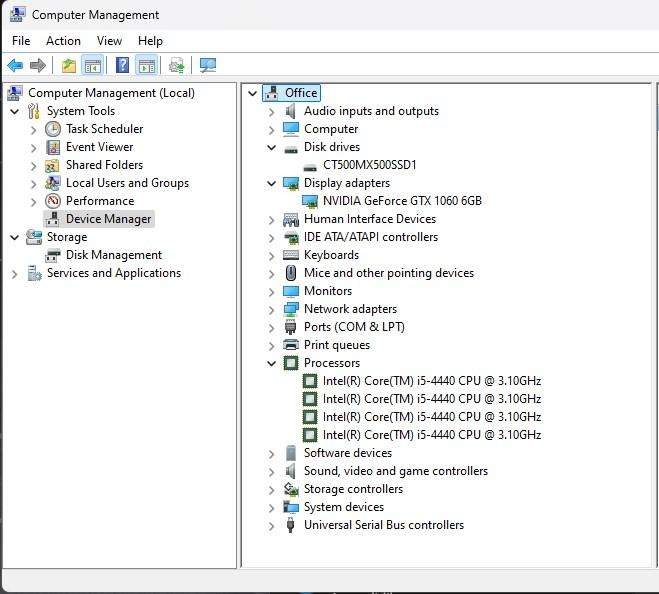Click the Network adapters icon
The image size is (659, 594).
[291, 309]
